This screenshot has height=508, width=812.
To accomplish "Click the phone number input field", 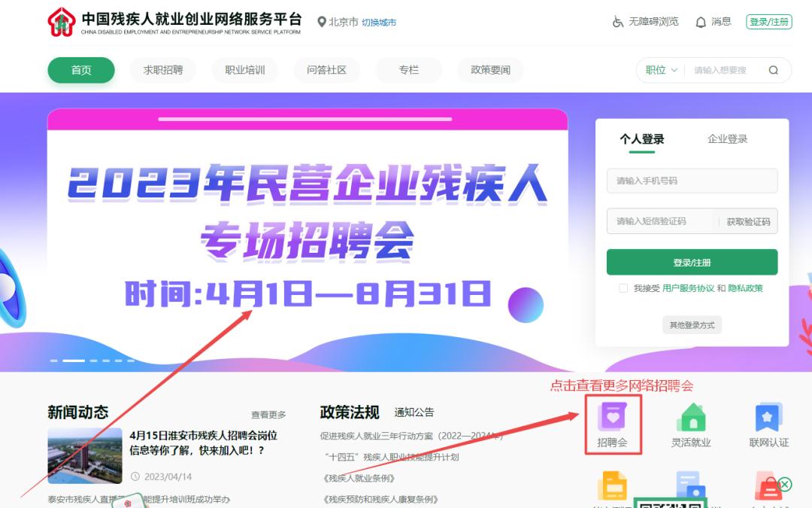I will coord(691,181).
